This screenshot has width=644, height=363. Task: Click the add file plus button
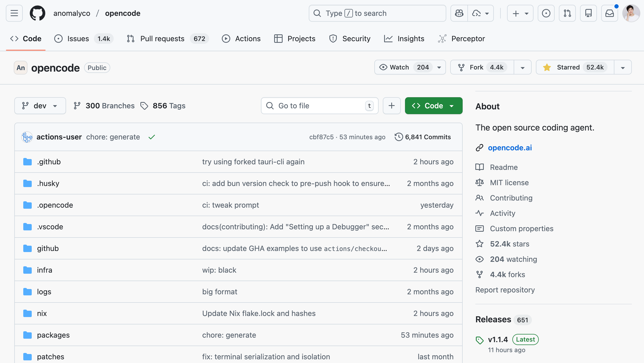[x=392, y=106]
